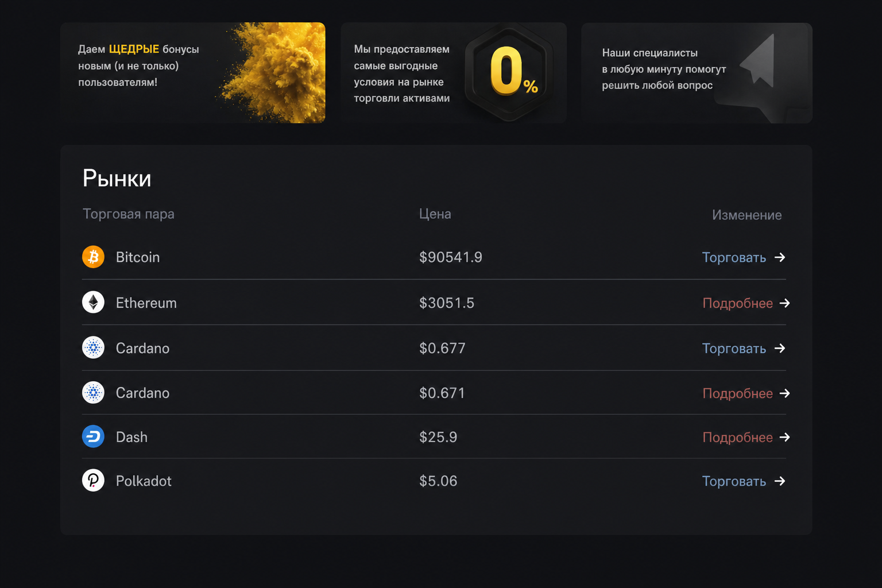Sort by the Цена column header
Image resolution: width=882 pixels, height=588 pixels.
pos(435,214)
